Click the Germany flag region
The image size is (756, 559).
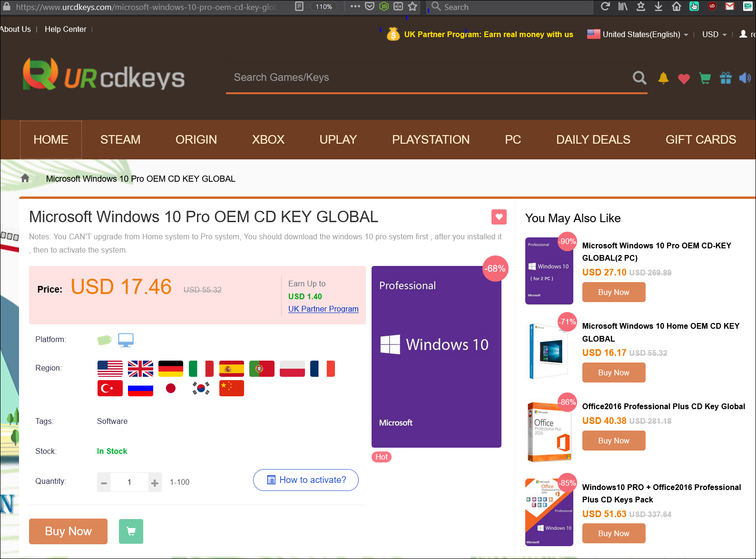point(171,369)
